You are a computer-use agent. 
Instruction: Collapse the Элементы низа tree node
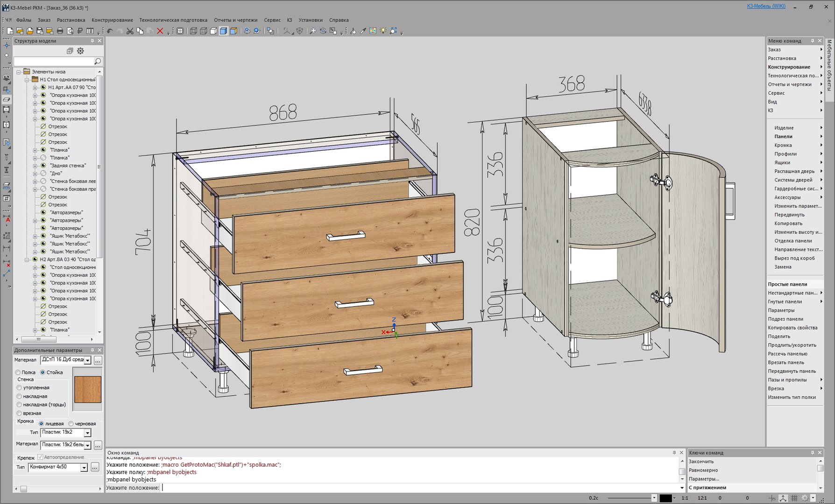tap(19, 72)
